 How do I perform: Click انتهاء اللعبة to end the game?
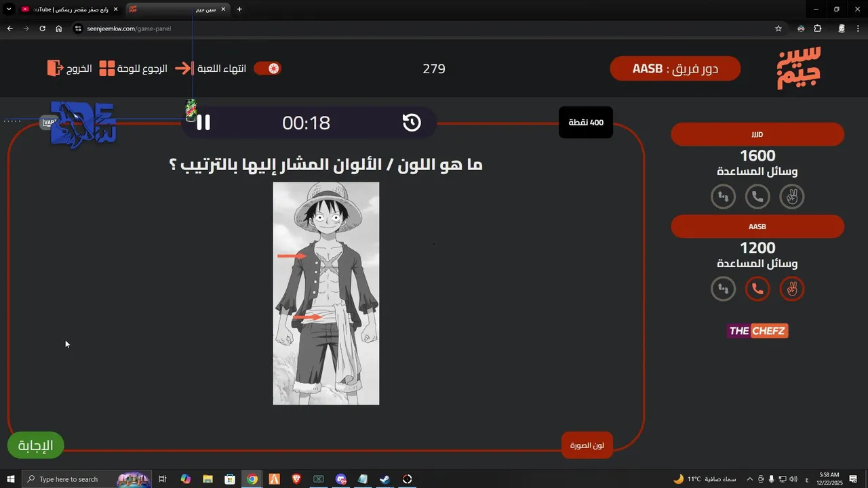[222, 68]
